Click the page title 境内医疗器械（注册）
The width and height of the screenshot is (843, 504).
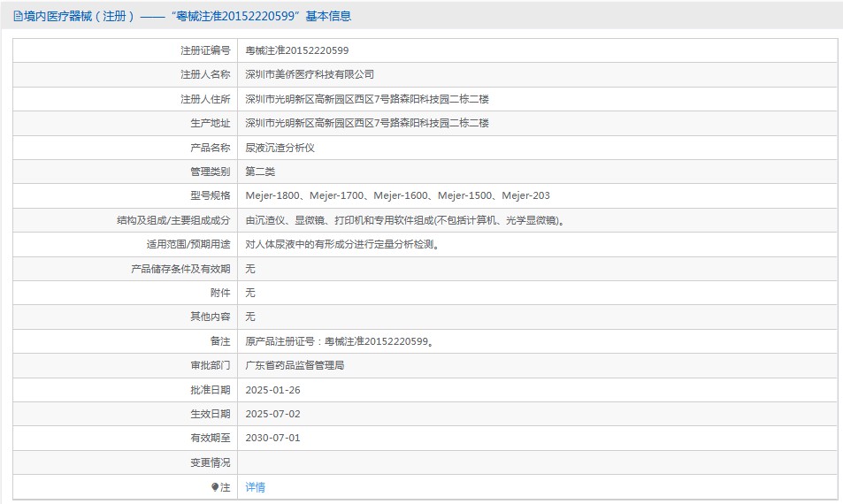(x=79, y=16)
